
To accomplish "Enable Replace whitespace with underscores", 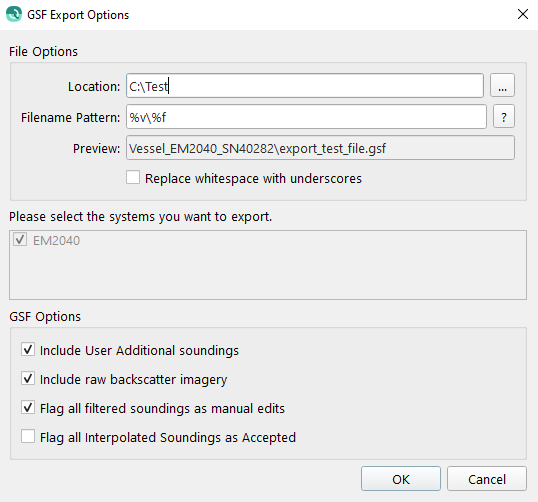I will [x=133, y=178].
